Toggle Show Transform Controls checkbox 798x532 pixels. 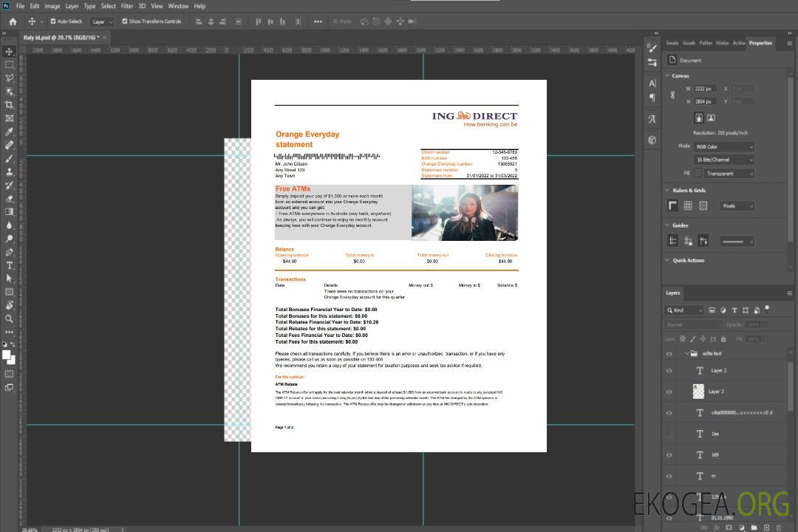125,21
